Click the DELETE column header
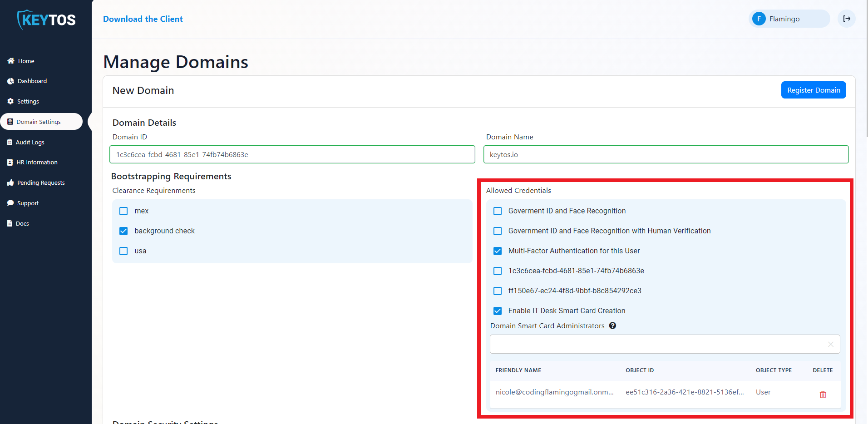This screenshot has height=424, width=868. point(823,370)
